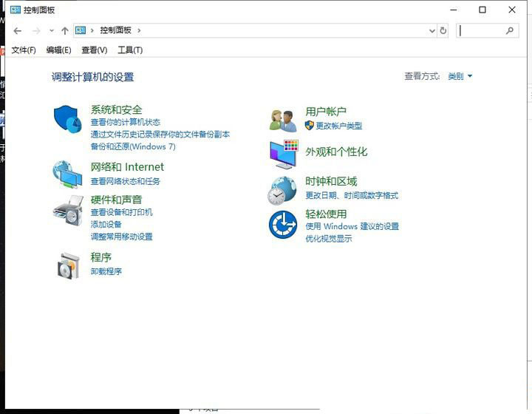Expand chevron before 控制面板 in address bar
This screenshot has width=532, height=414.
(92, 30)
